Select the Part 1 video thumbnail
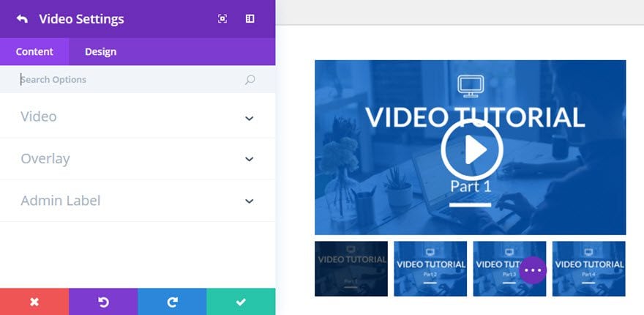Image resolution: width=644 pixels, height=315 pixels. click(x=351, y=269)
